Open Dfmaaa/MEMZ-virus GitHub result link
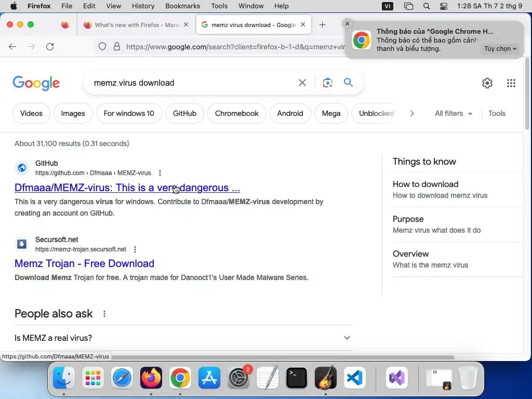 tap(127, 188)
